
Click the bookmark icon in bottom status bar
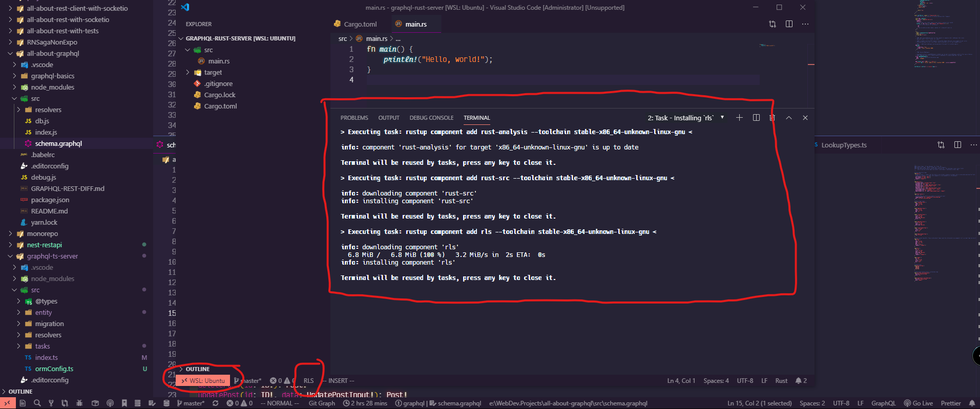pos(124,403)
